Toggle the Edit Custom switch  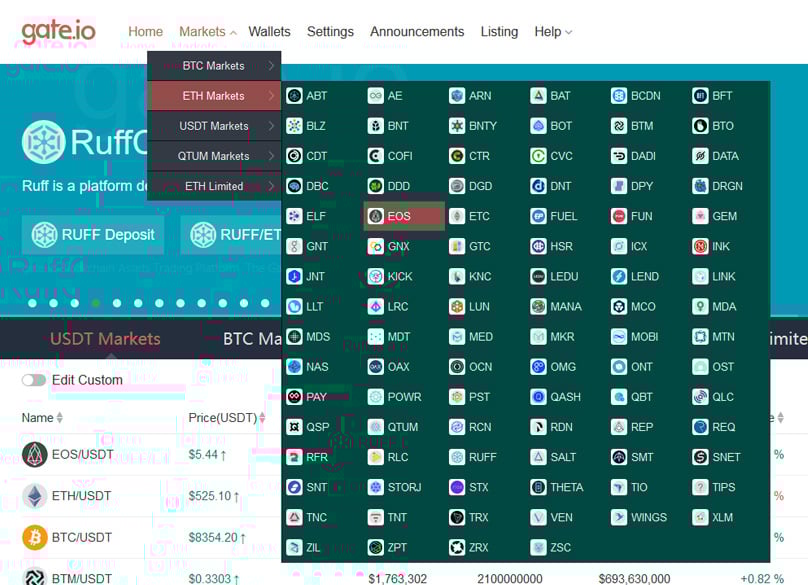tap(33, 380)
